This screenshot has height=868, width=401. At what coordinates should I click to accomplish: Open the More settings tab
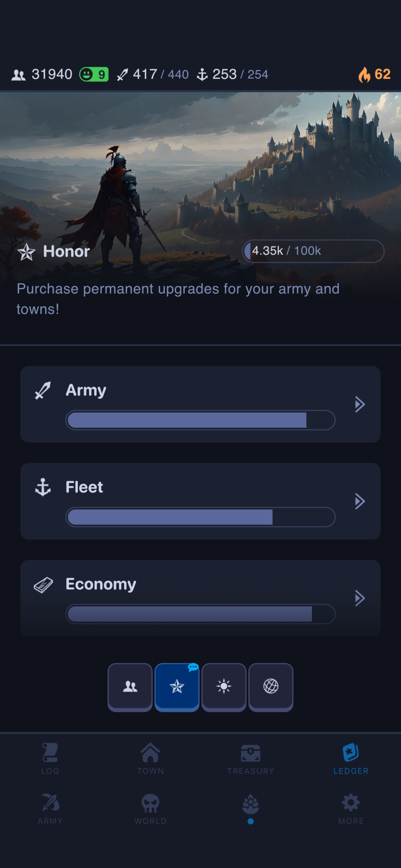coord(351,809)
